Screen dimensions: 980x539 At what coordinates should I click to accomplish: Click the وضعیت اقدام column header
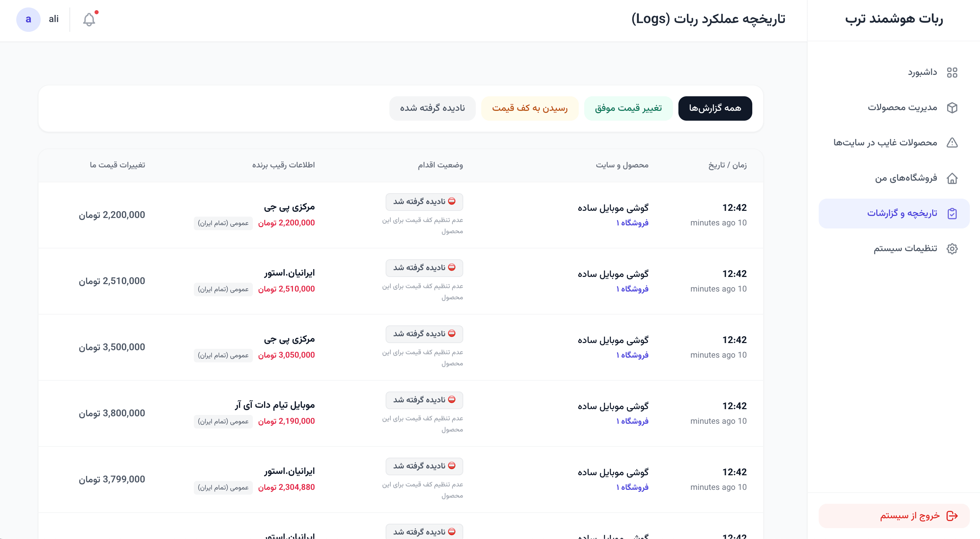[440, 165]
